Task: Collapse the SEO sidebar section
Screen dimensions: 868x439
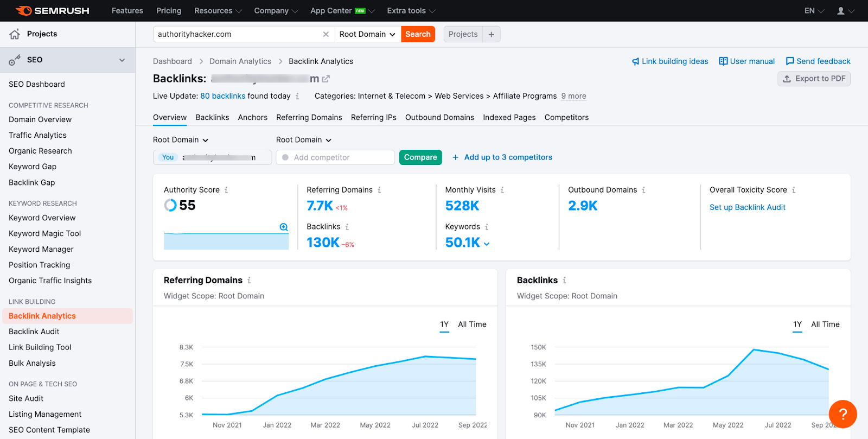Action: 122,60
